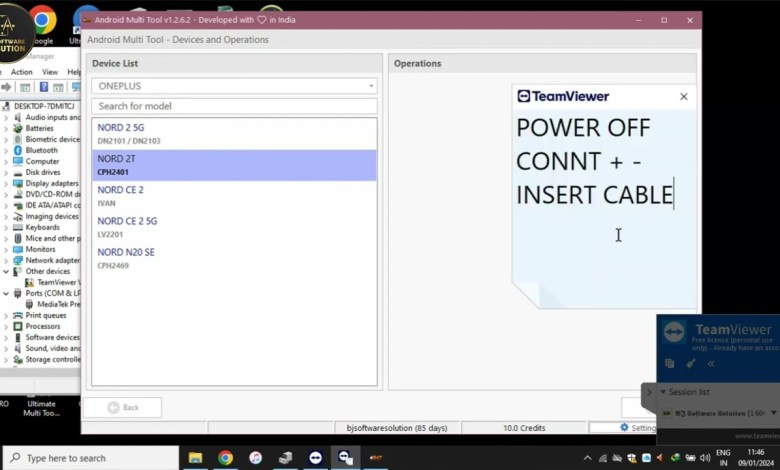Click the File Explorer taskbar icon
Viewport: 780px width, 470px height.
(x=195, y=458)
